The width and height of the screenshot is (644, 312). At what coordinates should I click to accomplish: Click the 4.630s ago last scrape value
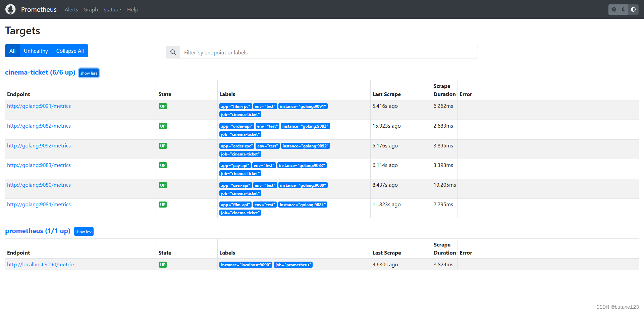385,265
